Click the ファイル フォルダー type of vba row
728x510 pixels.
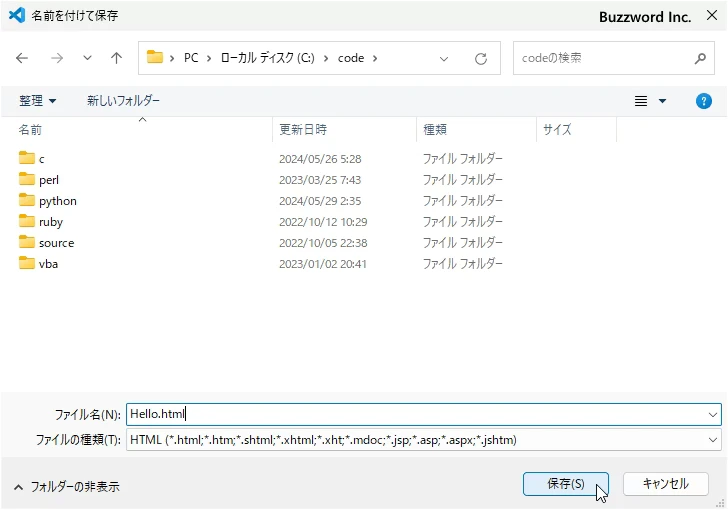[x=462, y=263]
